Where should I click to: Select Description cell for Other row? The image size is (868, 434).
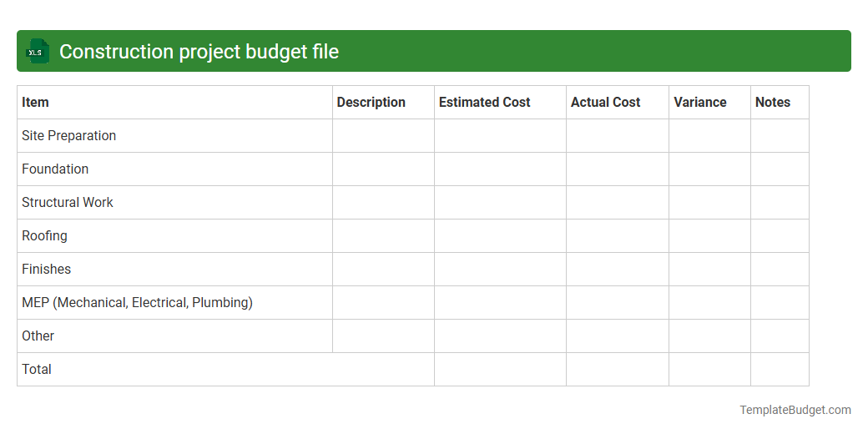coord(383,336)
